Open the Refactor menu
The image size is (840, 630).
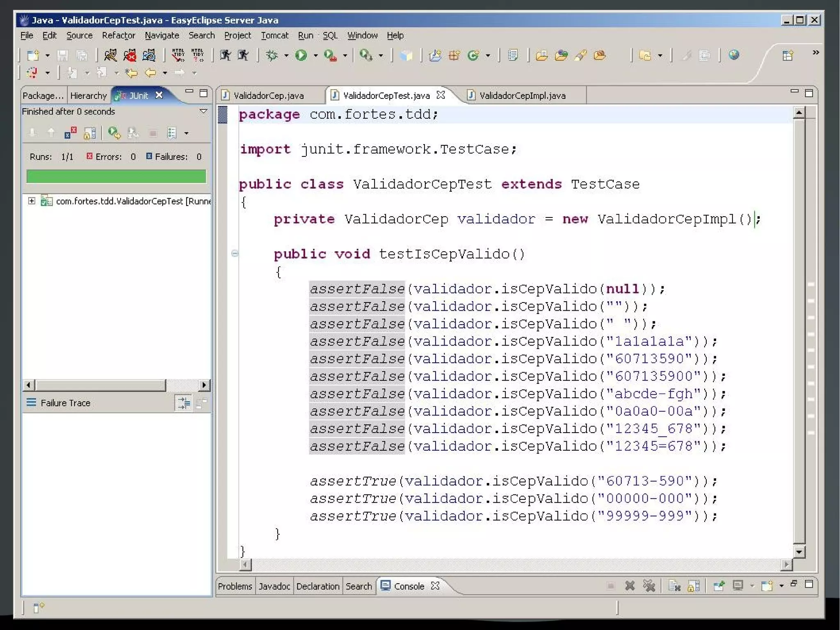point(118,35)
